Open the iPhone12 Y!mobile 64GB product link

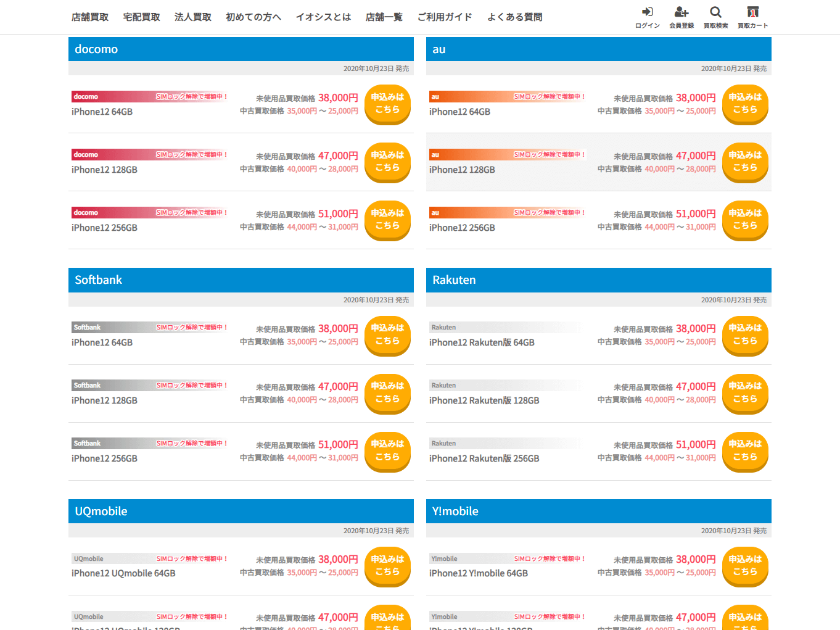[479, 573]
